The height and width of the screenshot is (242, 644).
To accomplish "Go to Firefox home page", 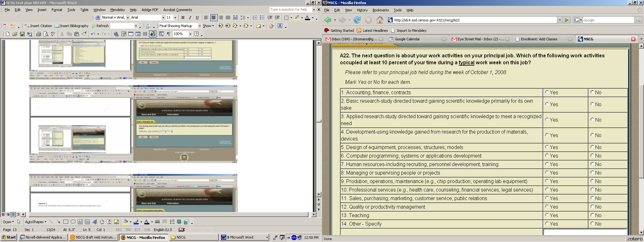I will click(380, 20).
